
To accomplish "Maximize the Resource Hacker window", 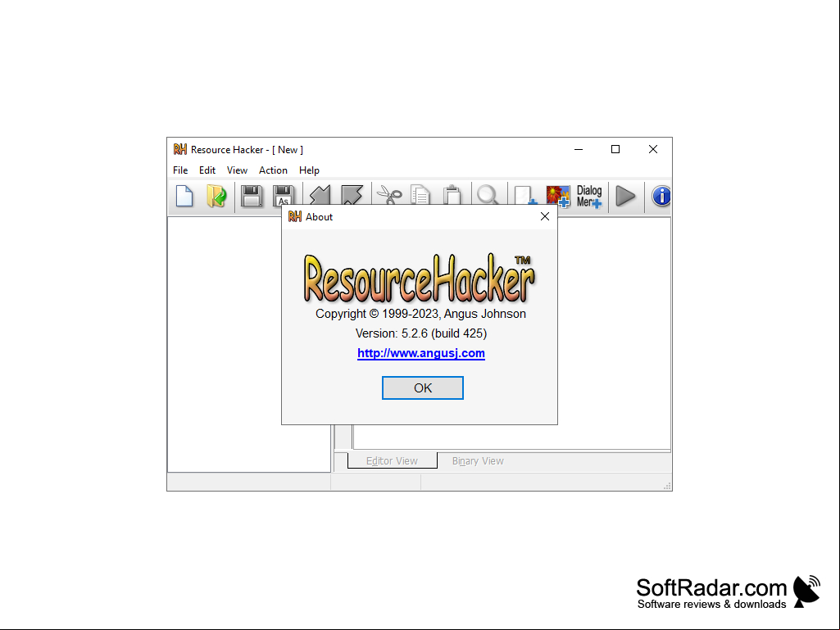I will pos(615,149).
